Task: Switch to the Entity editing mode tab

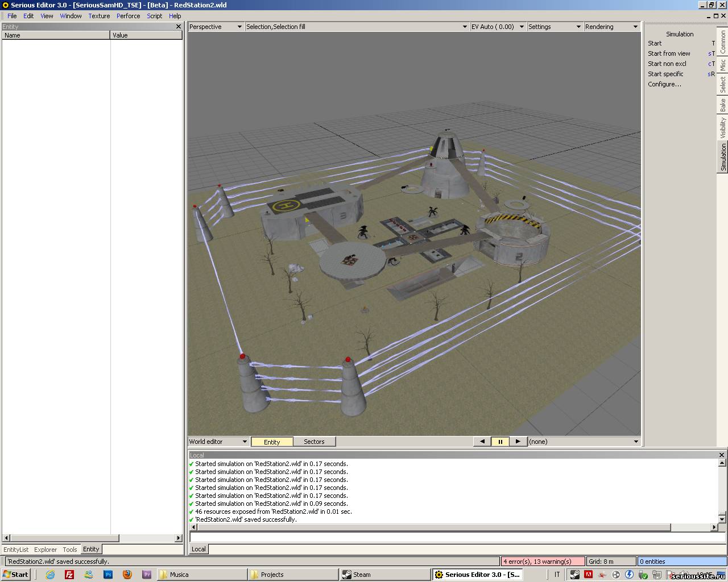Action: (272, 442)
